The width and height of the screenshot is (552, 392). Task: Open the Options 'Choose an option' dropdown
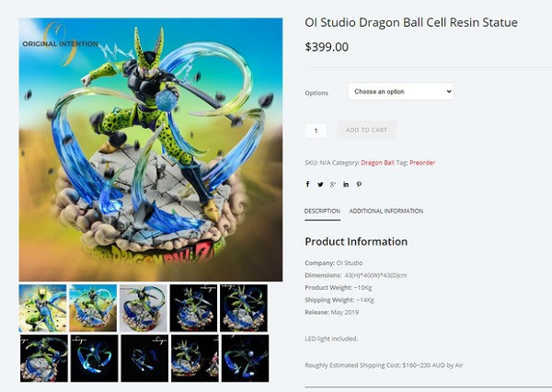tap(400, 92)
